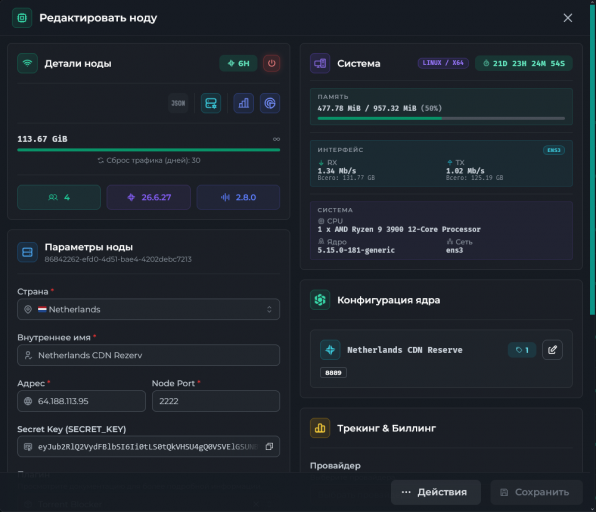
Task: Open the bar chart statistics icon
Action: pos(244,103)
